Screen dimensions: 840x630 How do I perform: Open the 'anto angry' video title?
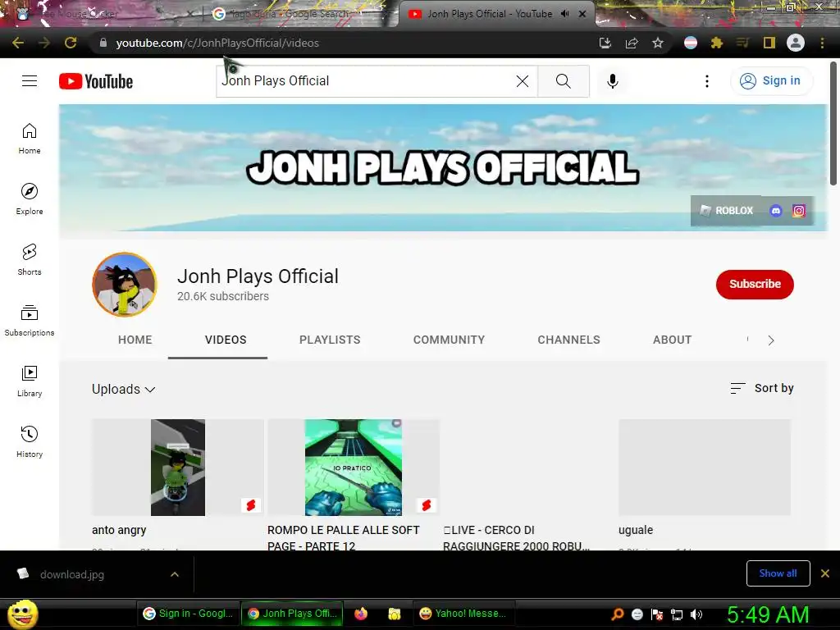tap(119, 530)
